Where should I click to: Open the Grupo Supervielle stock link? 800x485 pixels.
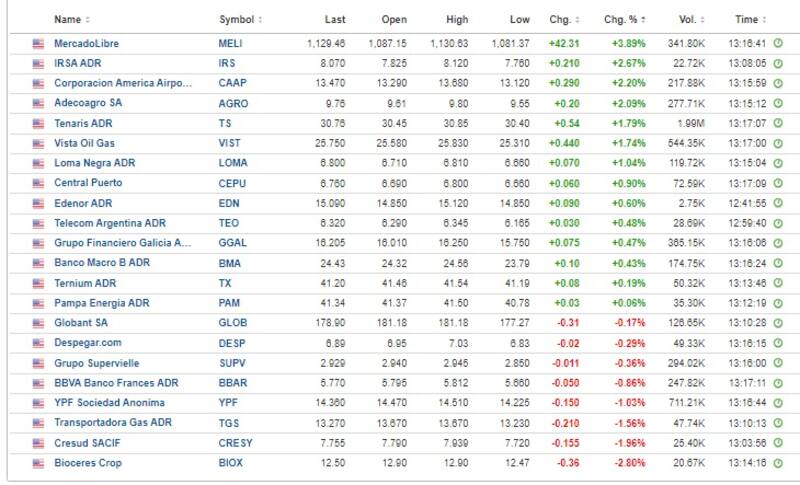[x=96, y=363]
